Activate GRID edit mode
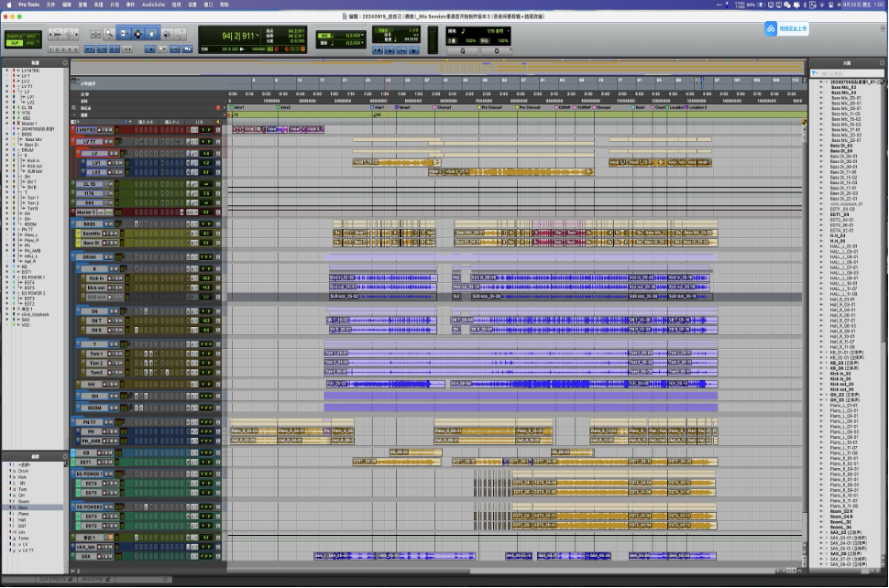 click(31, 43)
